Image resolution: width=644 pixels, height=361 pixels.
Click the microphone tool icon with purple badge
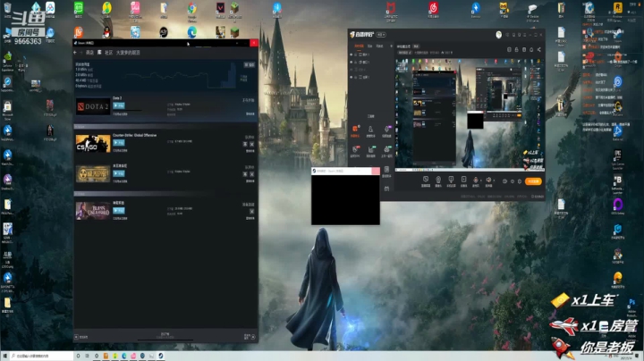click(x=386, y=130)
